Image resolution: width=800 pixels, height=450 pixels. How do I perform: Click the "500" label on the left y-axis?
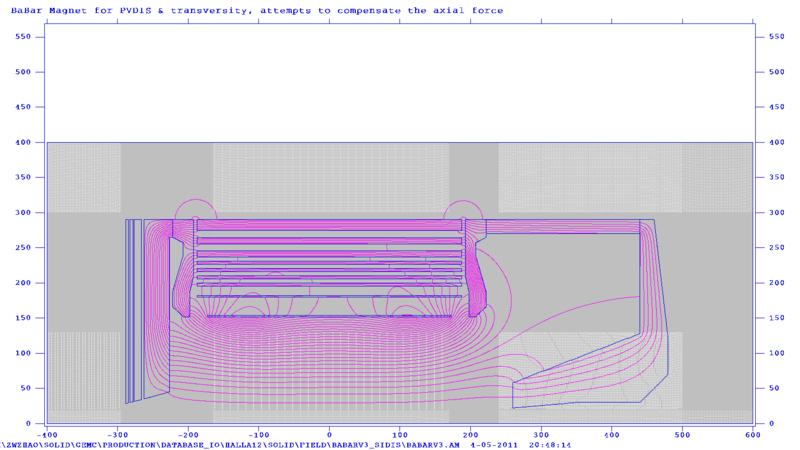pos(23,72)
